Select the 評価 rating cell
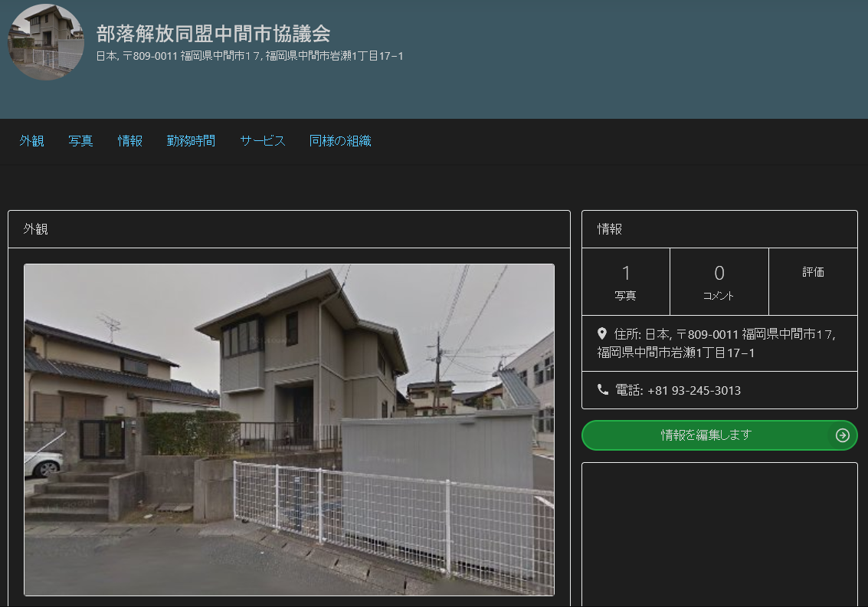This screenshot has height=607, width=868. [x=813, y=273]
